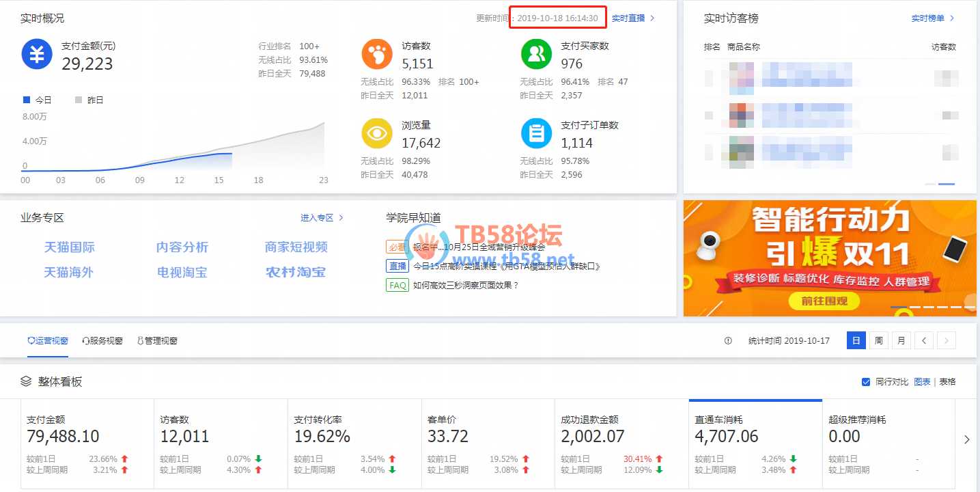
Task: Select the 超级推荐消耗 metric card
Action: point(889,444)
